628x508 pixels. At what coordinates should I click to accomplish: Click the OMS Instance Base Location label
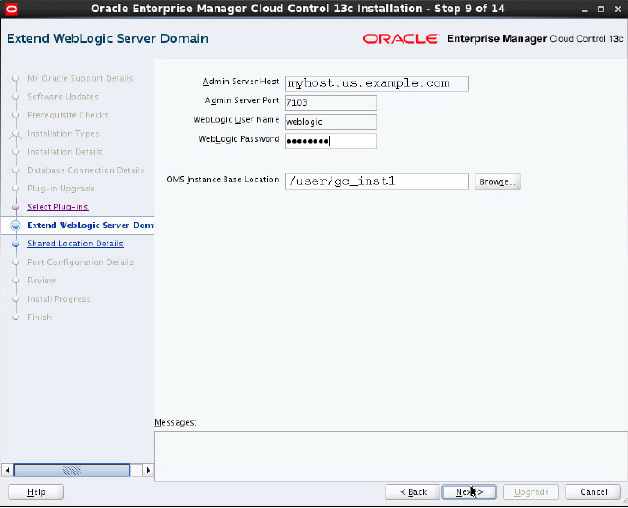pos(223,179)
